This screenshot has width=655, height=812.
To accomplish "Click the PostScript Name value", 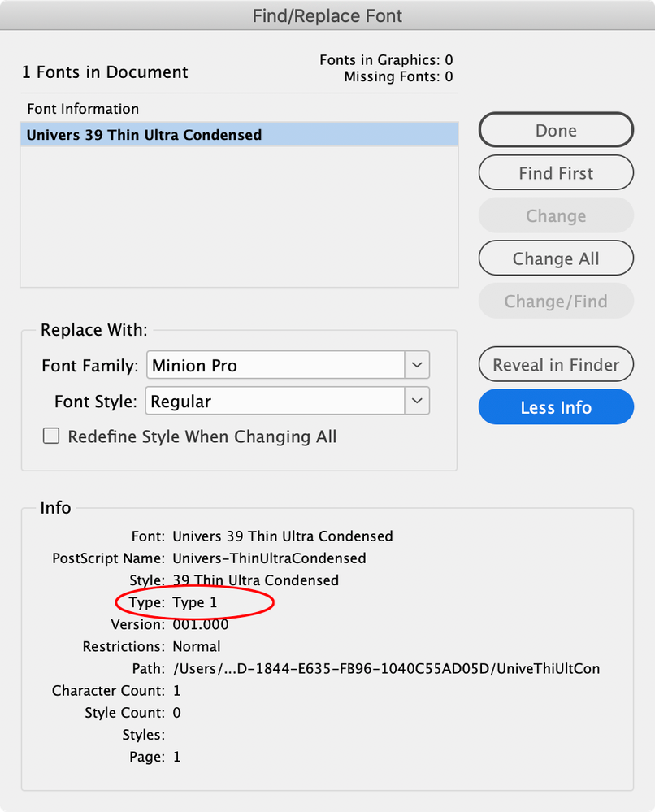I will pos(269,558).
